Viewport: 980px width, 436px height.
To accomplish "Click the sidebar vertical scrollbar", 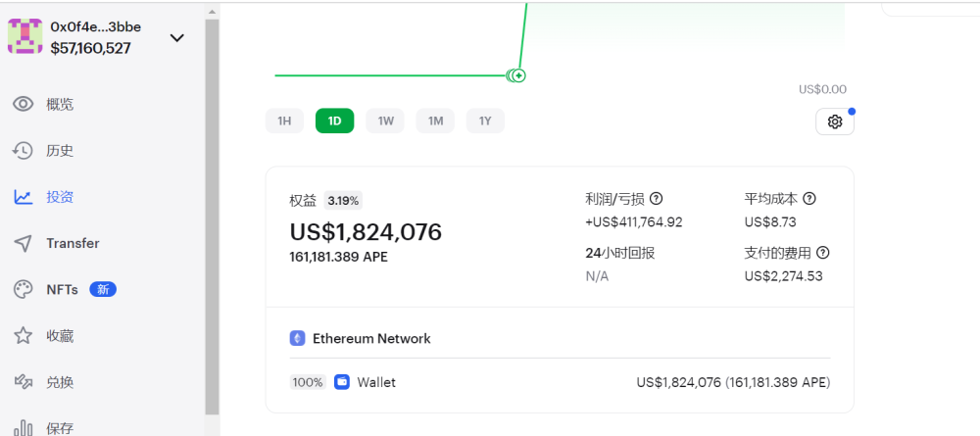I will click(212, 218).
